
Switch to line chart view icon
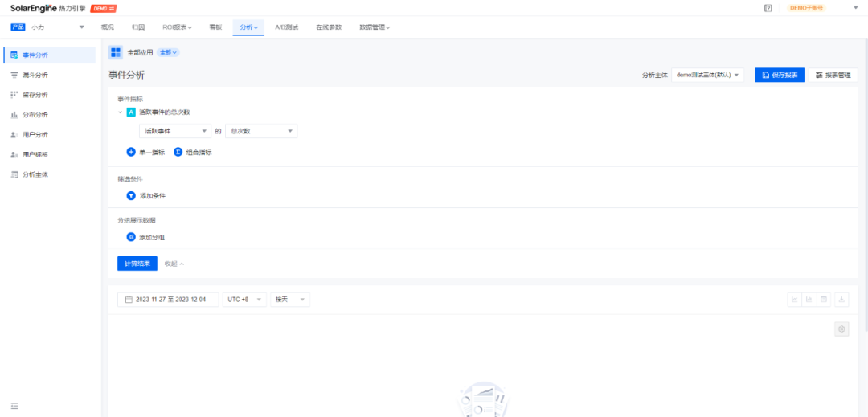point(794,299)
